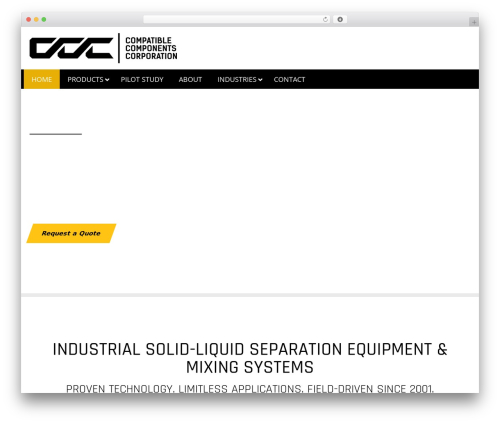Expand the Industries dropdown chevron
The width and height of the screenshot is (500, 423).
pos(260,80)
